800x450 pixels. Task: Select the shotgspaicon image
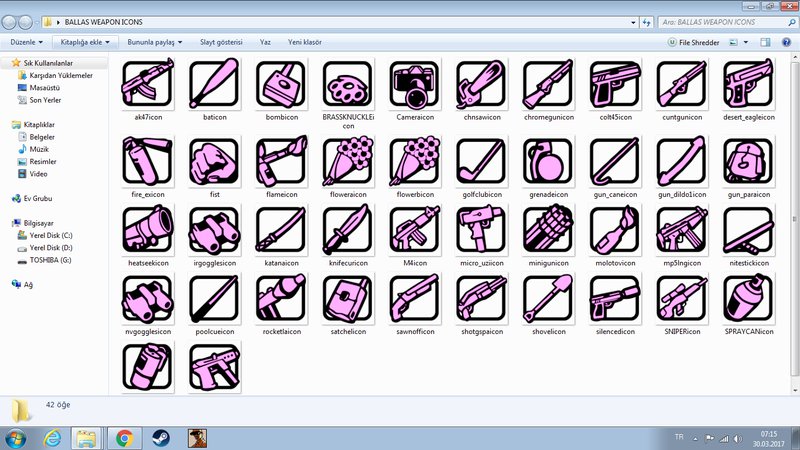point(482,298)
